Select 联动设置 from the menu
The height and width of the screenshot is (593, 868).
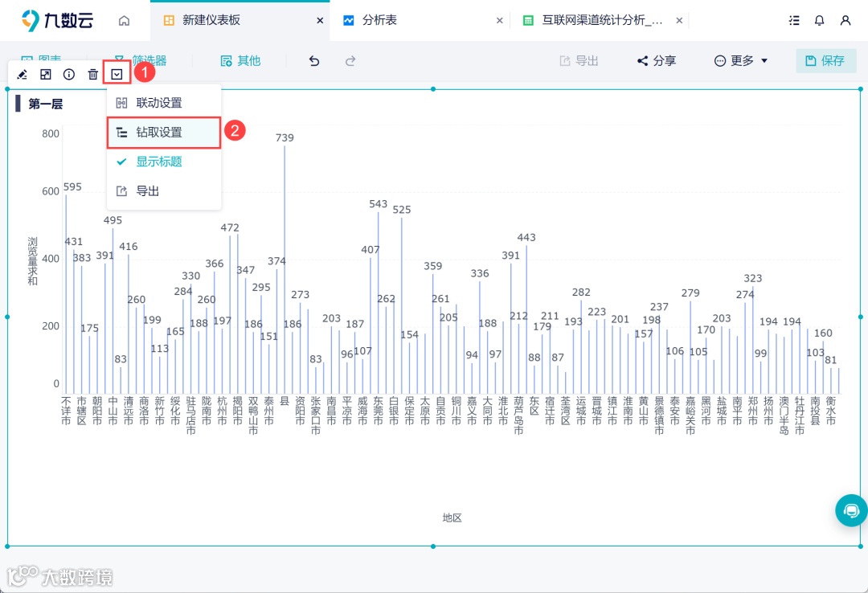click(x=158, y=103)
